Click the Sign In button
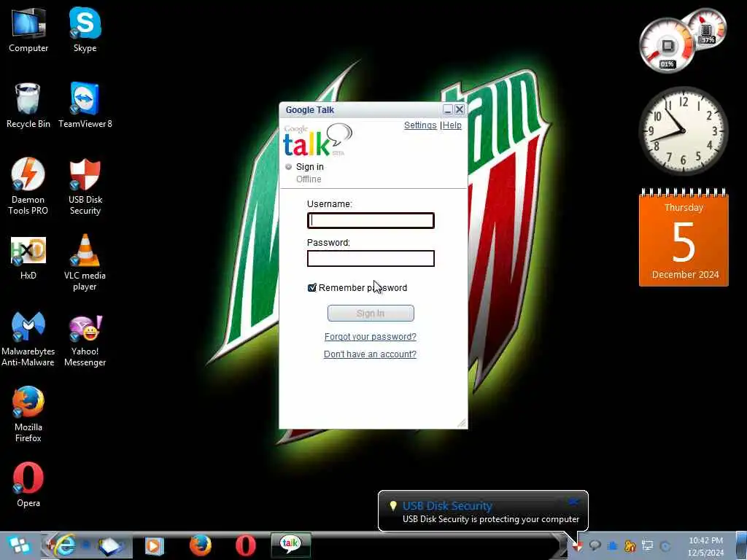 coord(371,314)
